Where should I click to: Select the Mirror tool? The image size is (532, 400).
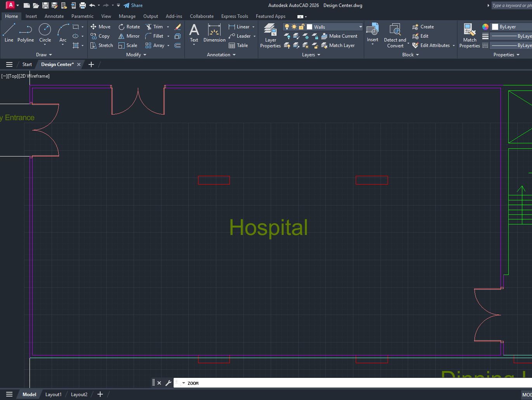click(x=129, y=36)
